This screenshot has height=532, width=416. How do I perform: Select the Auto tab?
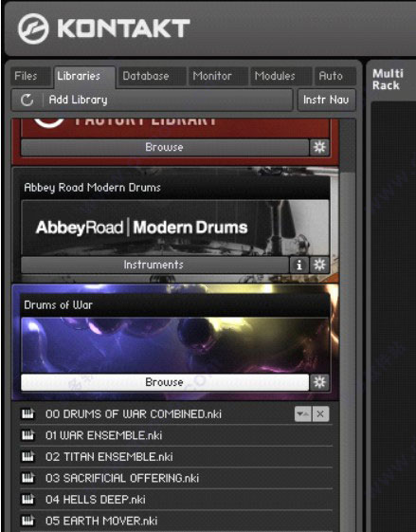point(335,76)
